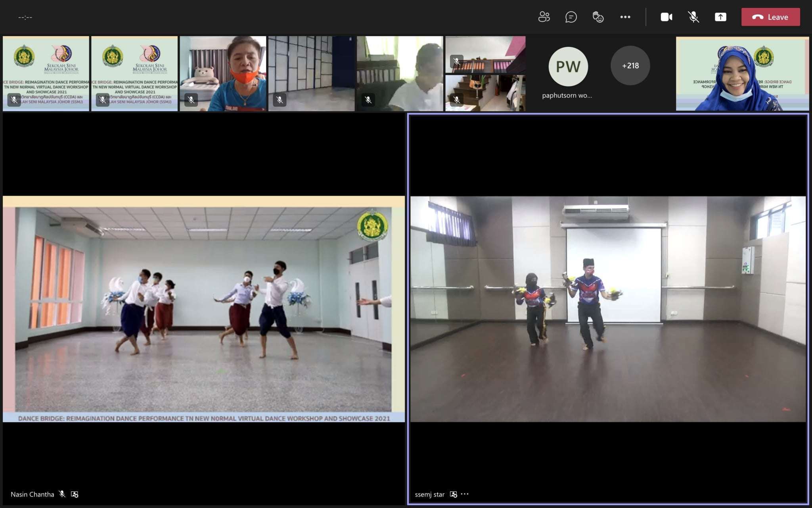This screenshot has width=812, height=508.
Task: Click the share content icon
Action: [x=720, y=17]
